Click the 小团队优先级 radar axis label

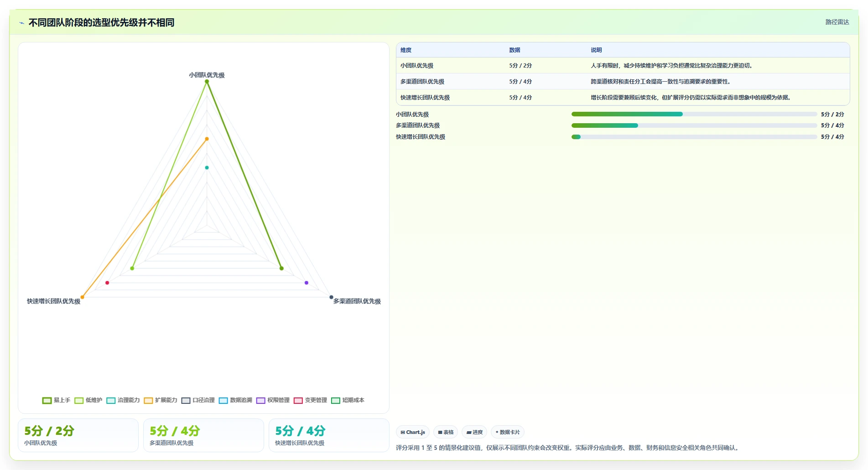coord(207,75)
